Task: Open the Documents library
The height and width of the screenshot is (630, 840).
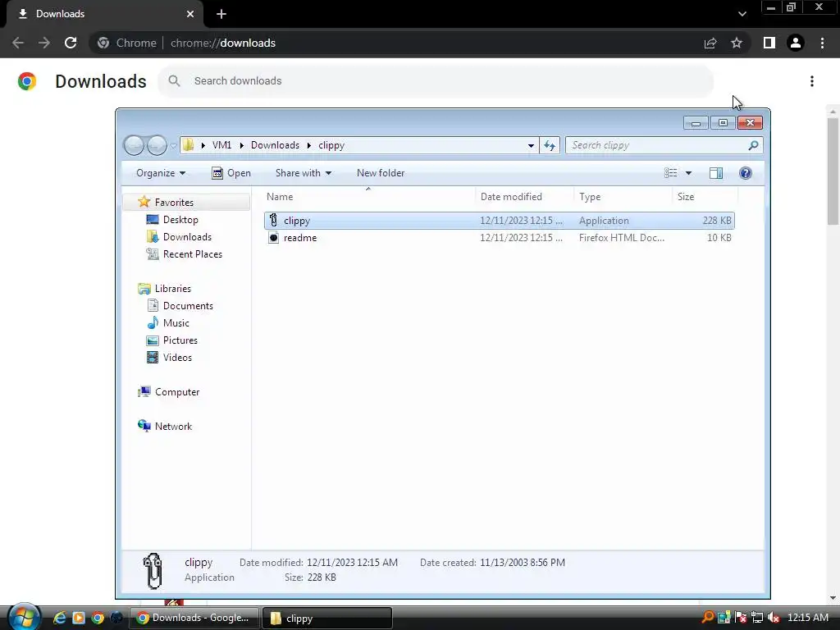Action: [x=188, y=305]
